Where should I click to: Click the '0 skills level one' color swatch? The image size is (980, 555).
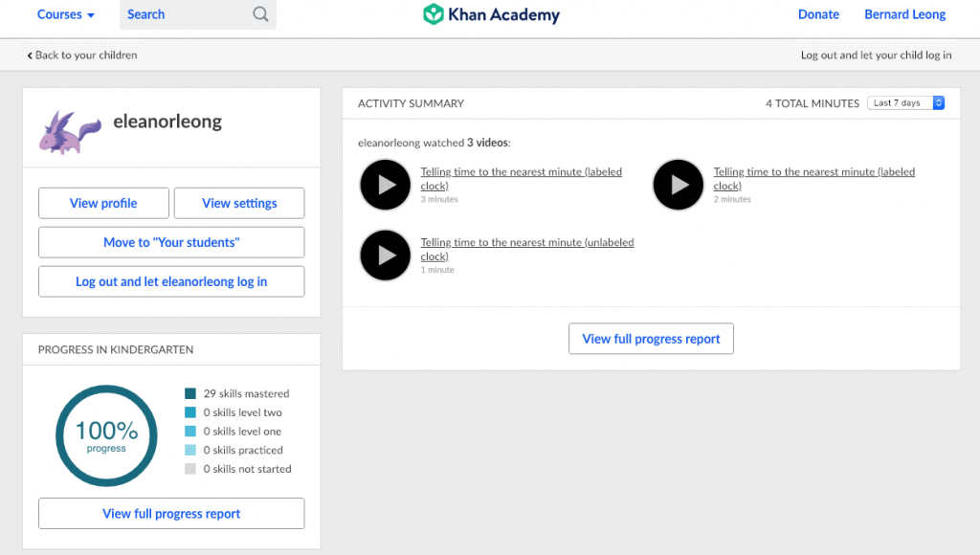pos(190,432)
